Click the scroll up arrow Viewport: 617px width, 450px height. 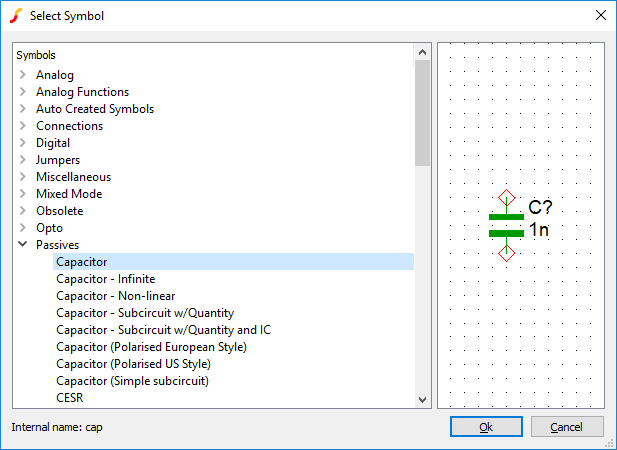pyautogui.click(x=423, y=52)
